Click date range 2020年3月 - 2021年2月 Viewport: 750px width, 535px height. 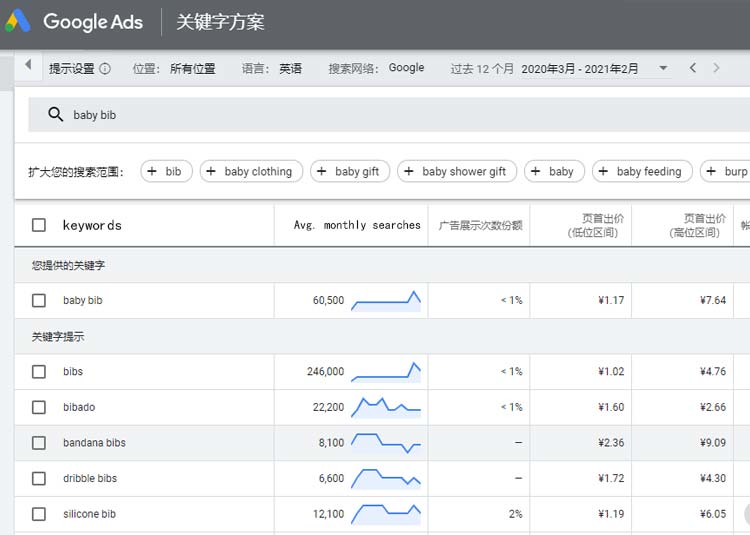[580, 69]
